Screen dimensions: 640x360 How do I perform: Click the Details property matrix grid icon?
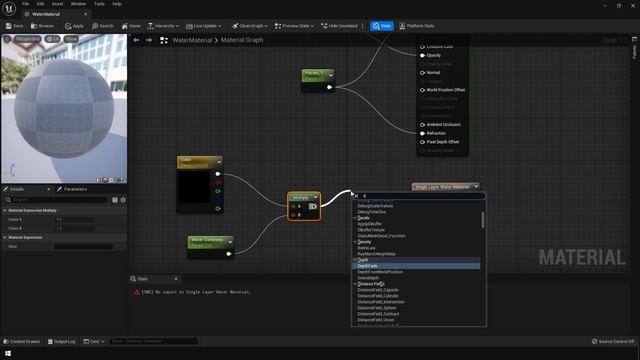[x=115, y=200]
